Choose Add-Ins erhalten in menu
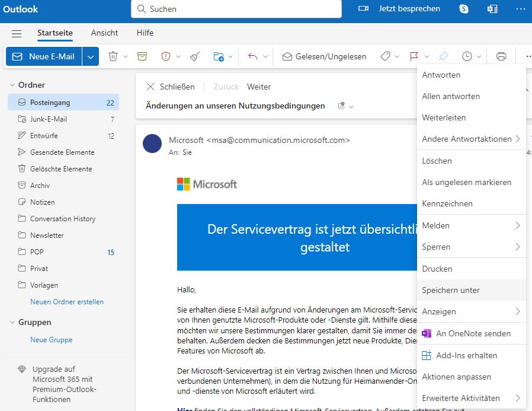This screenshot has width=532, height=411. (x=471, y=356)
